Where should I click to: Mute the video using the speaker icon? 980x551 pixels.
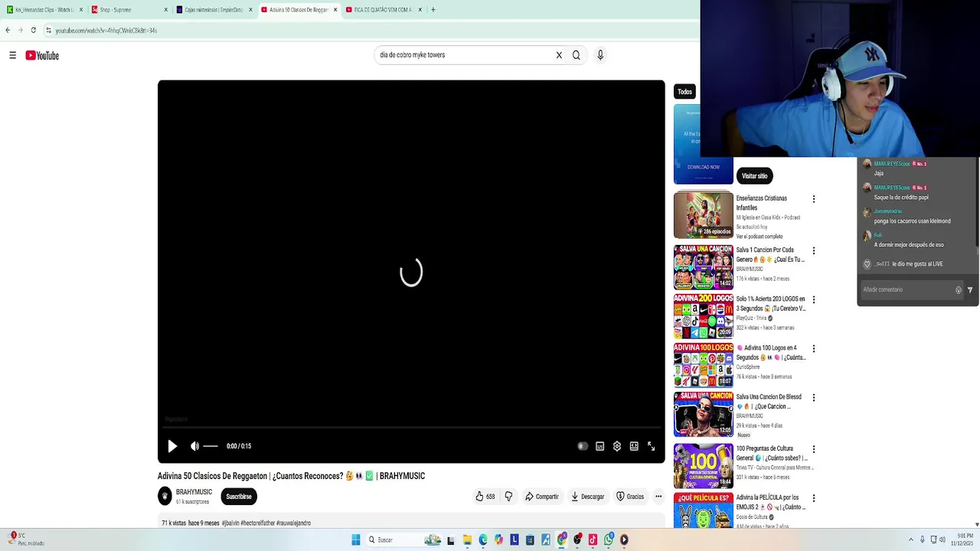[194, 446]
